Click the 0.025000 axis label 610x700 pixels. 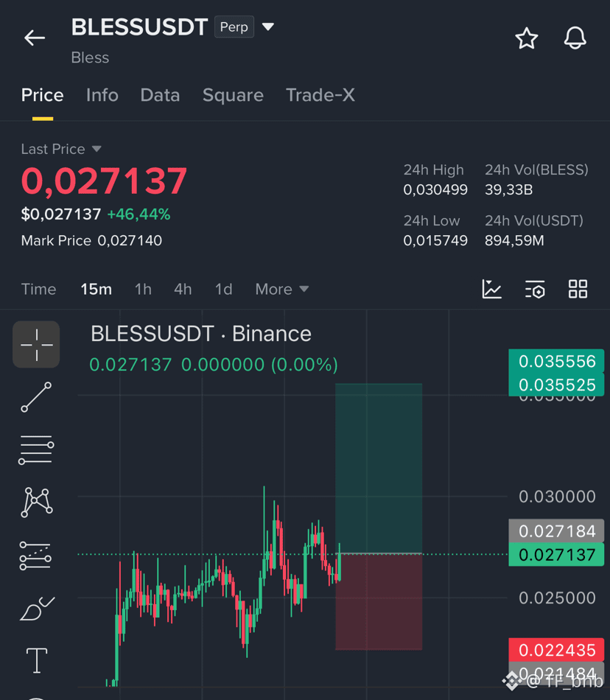557,598
